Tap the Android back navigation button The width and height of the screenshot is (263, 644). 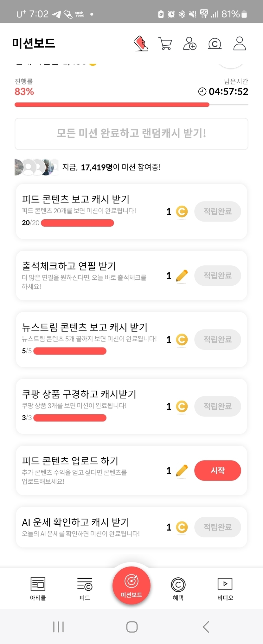[206, 627]
